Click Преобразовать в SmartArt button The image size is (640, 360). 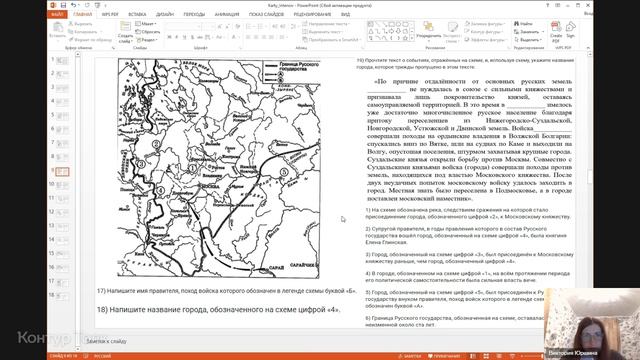pos(332,40)
